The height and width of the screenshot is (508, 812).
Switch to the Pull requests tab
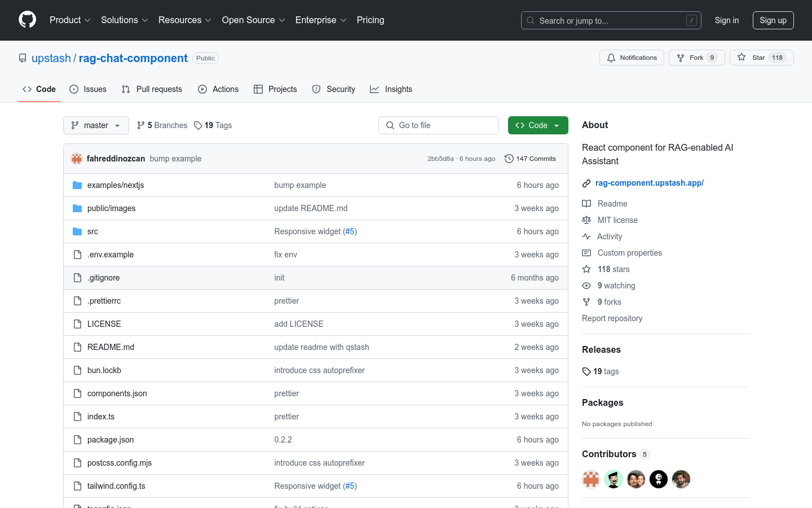coord(151,89)
